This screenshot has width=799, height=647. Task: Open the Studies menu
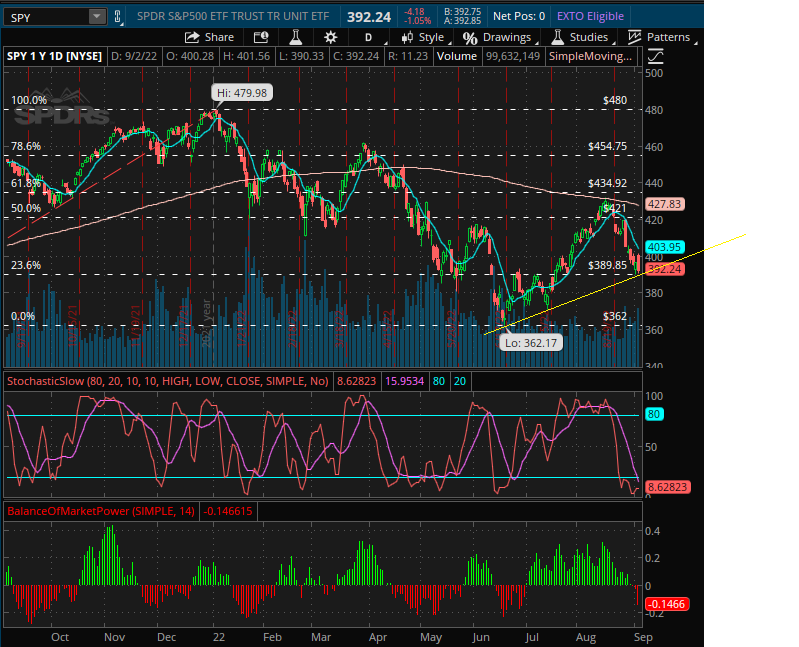[582, 37]
